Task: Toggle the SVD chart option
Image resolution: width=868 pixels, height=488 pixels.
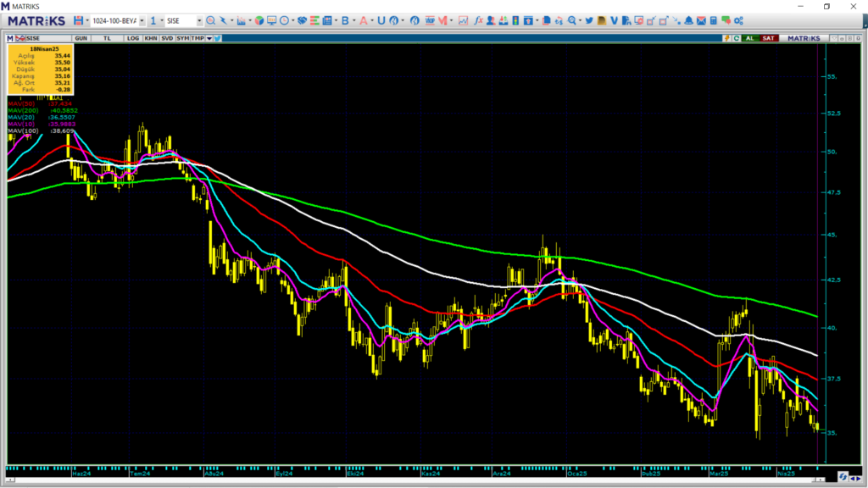Action: (x=167, y=38)
